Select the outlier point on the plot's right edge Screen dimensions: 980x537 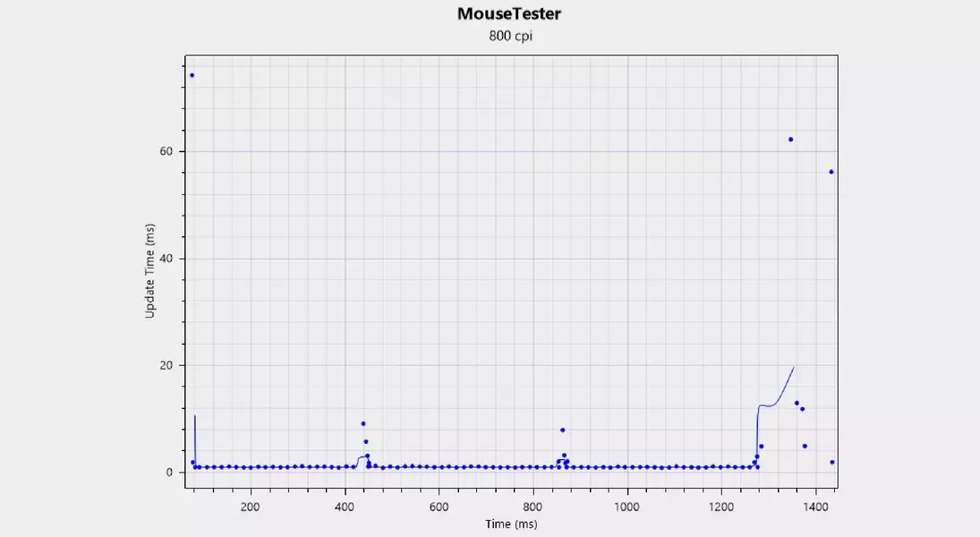click(x=831, y=172)
